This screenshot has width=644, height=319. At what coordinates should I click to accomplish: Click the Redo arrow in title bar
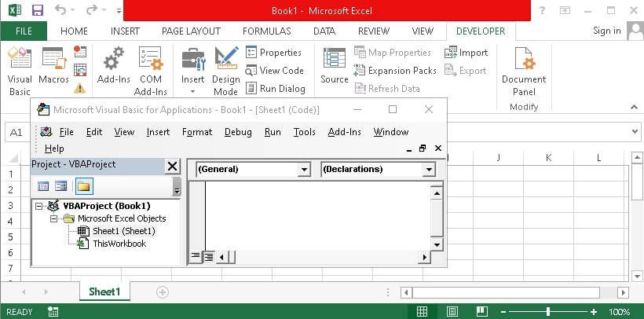tap(92, 10)
